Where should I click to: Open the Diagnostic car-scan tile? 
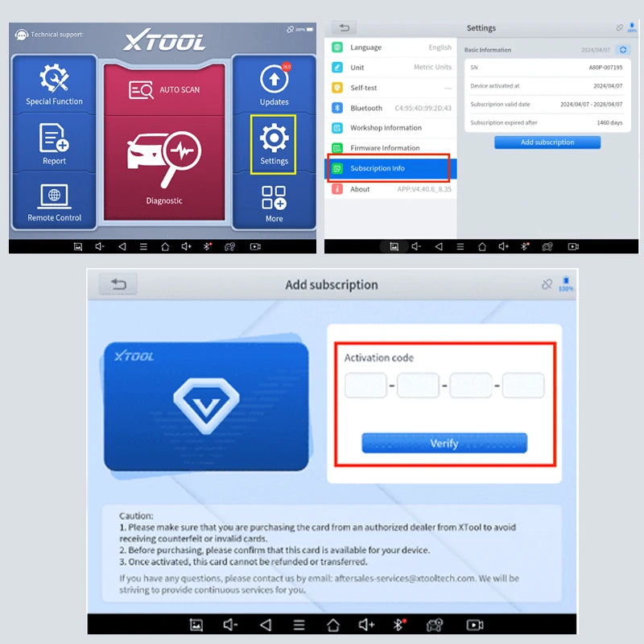[164, 168]
